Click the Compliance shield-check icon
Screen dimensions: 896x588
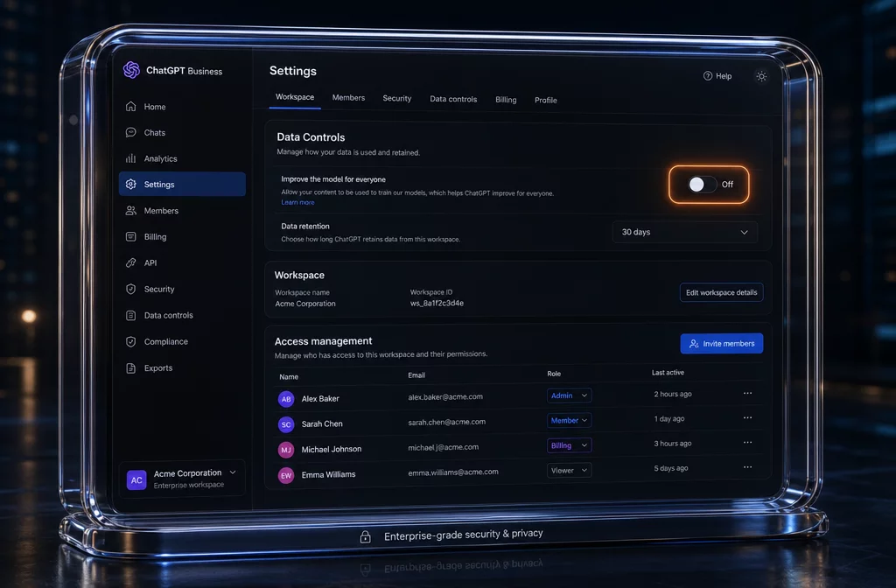pyautogui.click(x=131, y=342)
